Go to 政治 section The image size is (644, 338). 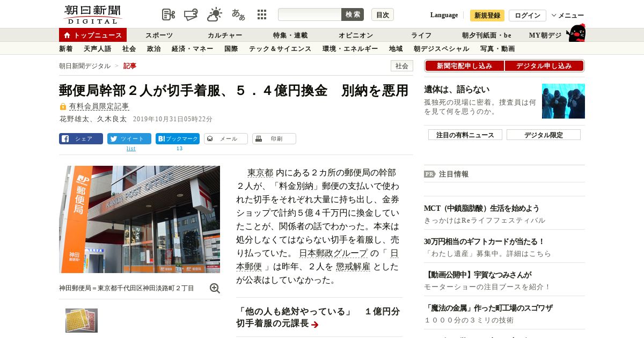click(x=153, y=49)
